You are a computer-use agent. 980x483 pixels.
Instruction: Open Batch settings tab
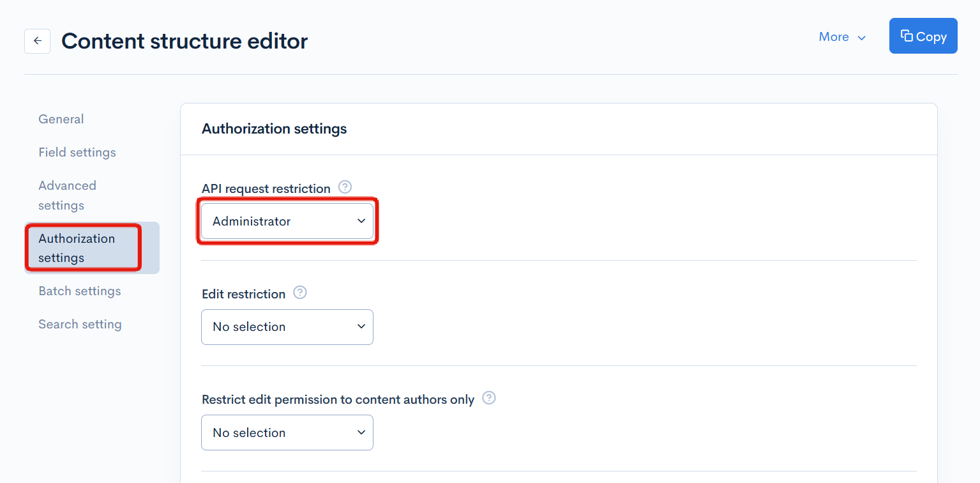(x=80, y=291)
